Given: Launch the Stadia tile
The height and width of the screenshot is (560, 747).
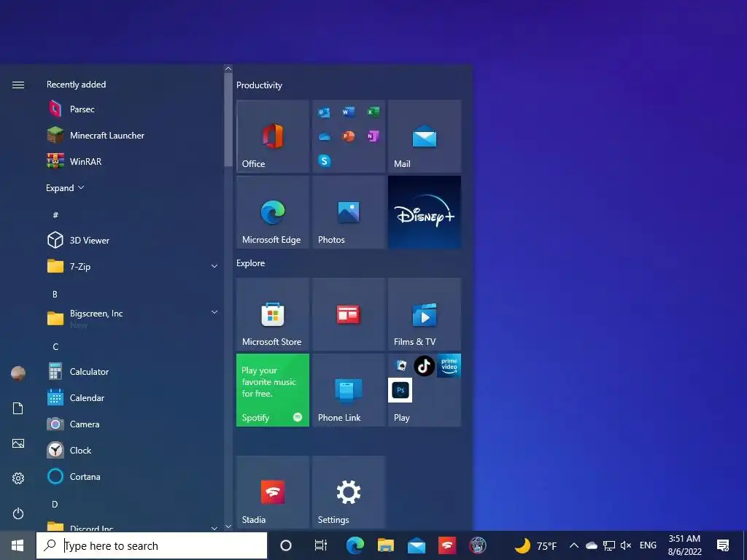Looking at the screenshot, I should 273,492.
